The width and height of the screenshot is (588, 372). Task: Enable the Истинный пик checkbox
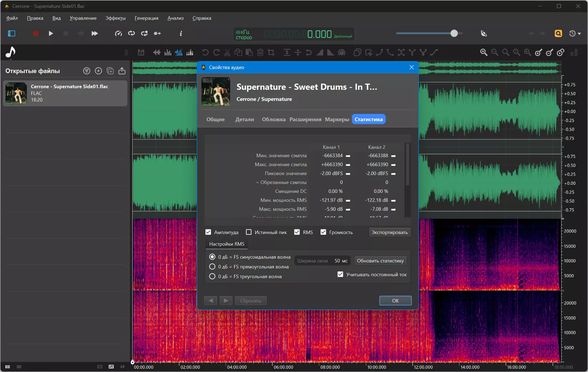(x=249, y=232)
